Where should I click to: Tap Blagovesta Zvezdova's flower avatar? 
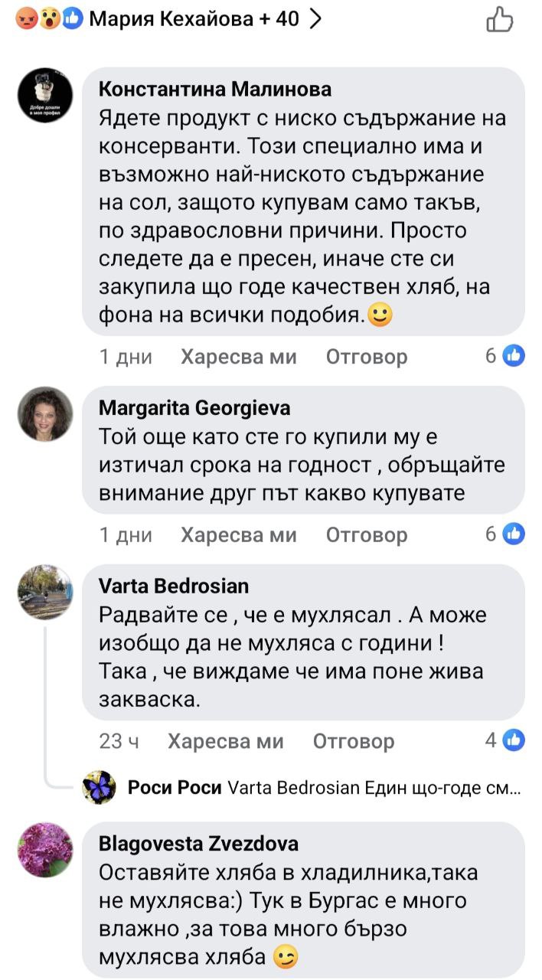tap(45, 850)
